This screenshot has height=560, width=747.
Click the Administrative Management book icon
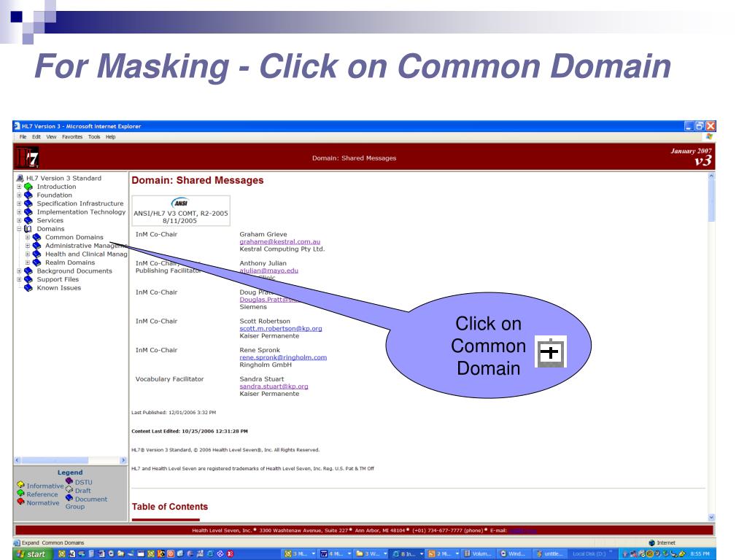[36, 246]
